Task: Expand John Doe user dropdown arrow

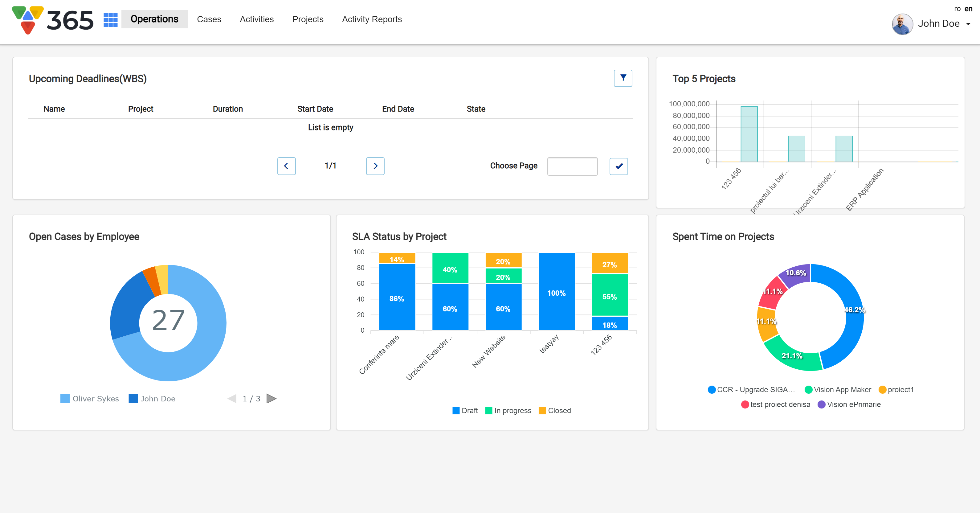Action: 968,24
